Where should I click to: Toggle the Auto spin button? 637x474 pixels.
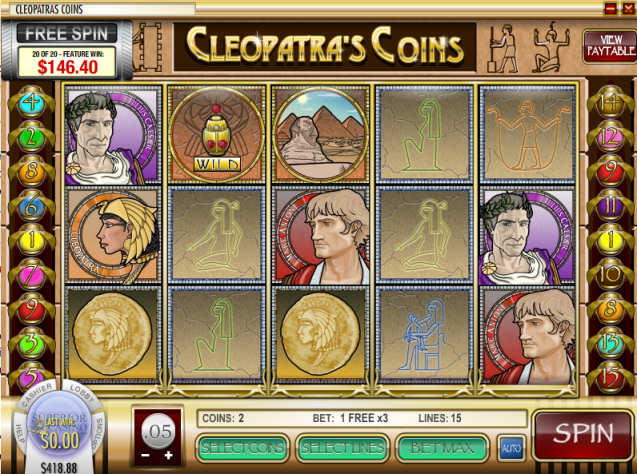click(x=511, y=448)
